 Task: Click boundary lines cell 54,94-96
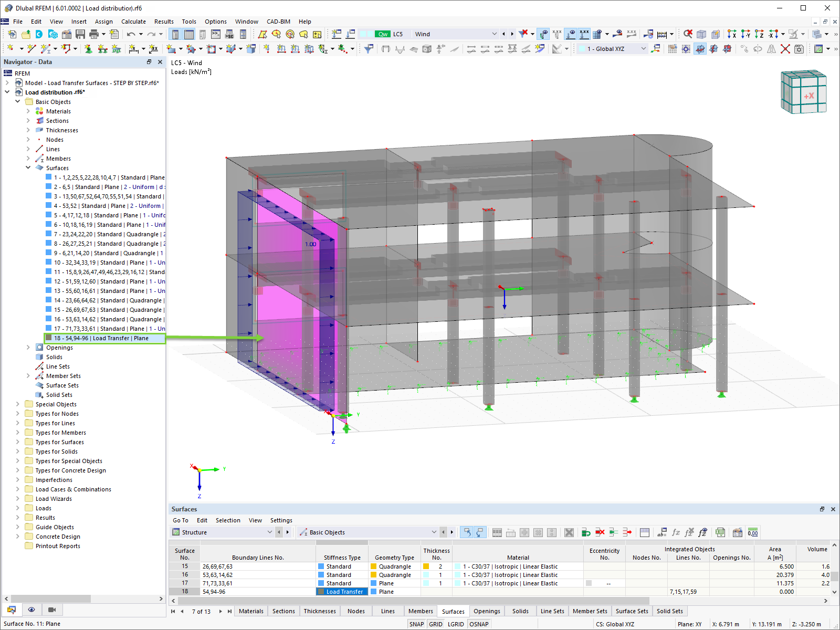(x=258, y=592)
